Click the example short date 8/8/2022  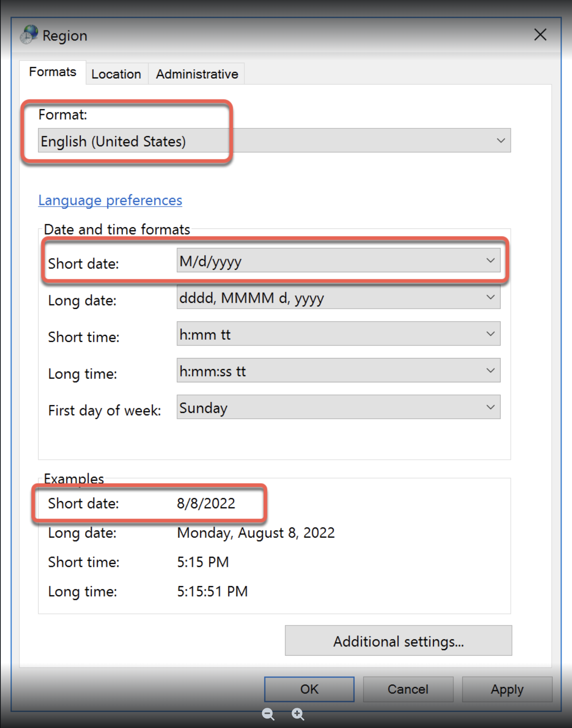(x=206, y=503)
